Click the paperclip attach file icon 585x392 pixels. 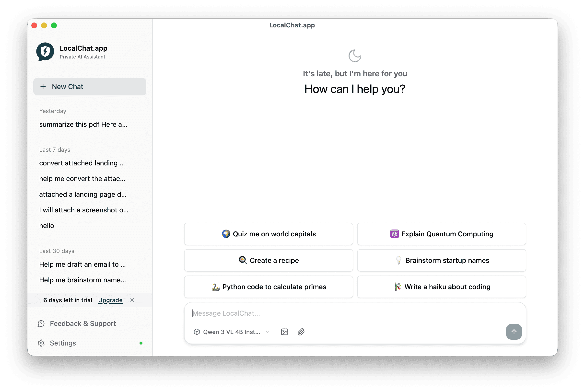coord(301,332)
